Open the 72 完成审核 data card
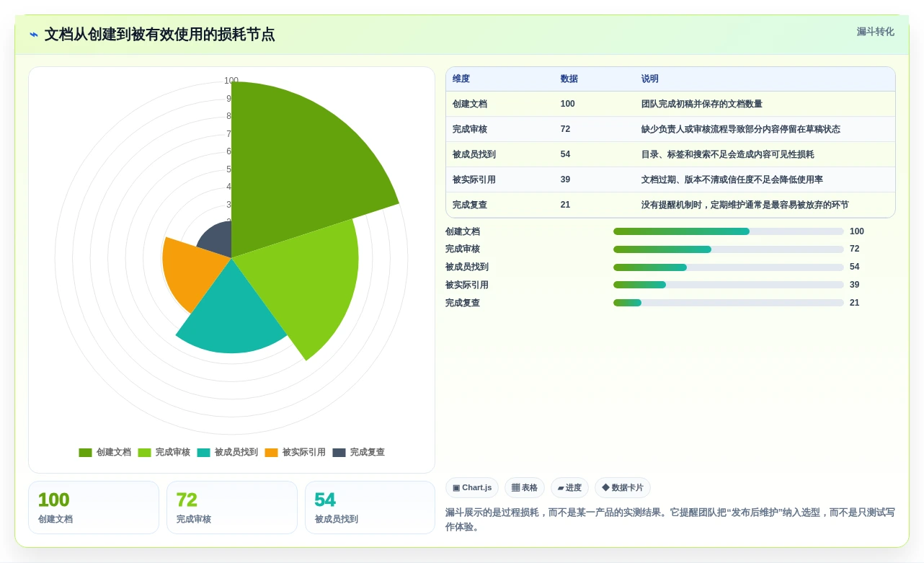 coord(232,507)
